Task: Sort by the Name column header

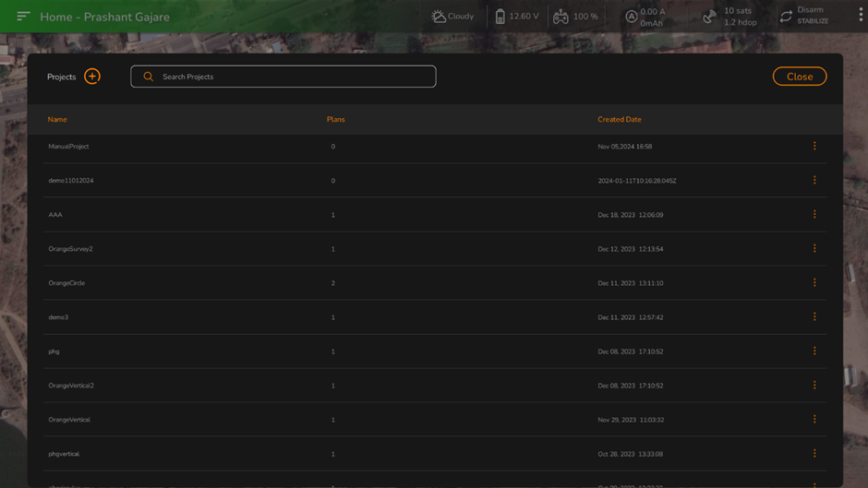Action: click(x=57, y=119)
